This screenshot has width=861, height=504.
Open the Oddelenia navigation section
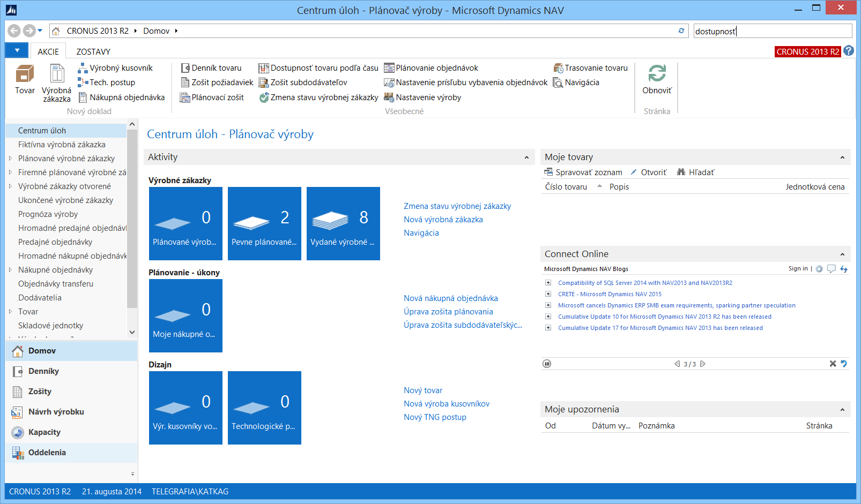71,453
